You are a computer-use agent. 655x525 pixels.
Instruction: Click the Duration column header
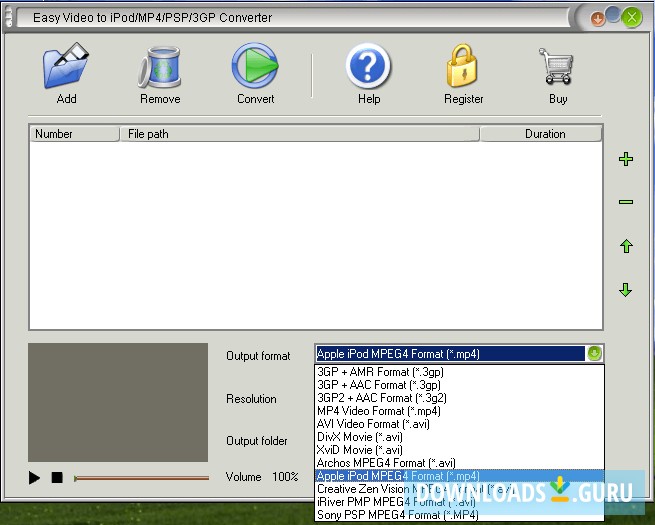541,134
